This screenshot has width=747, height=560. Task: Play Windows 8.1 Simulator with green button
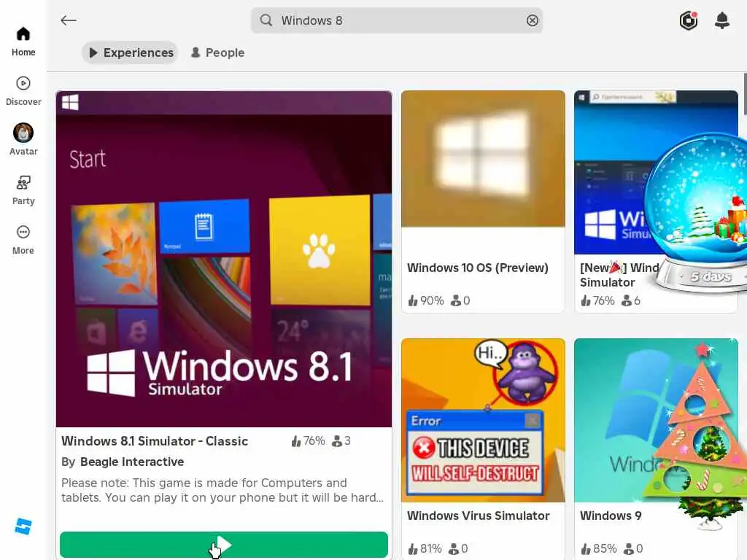point(224,545)
